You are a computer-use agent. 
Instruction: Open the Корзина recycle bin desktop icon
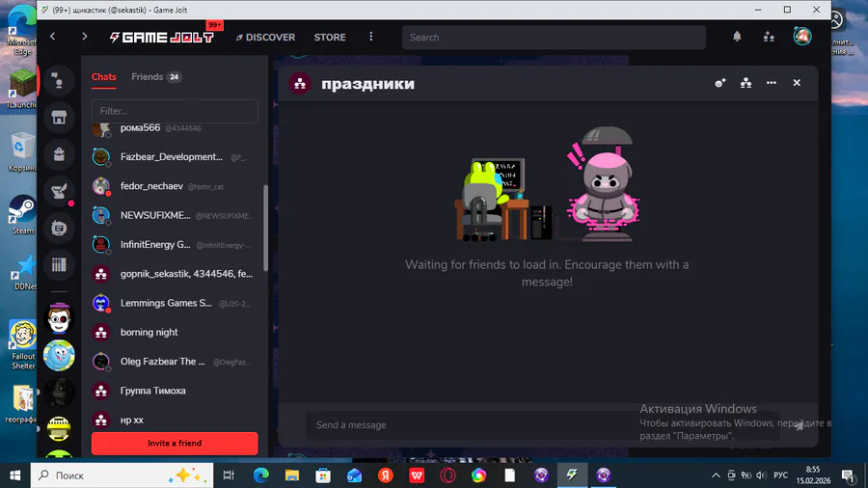point(22,152)
